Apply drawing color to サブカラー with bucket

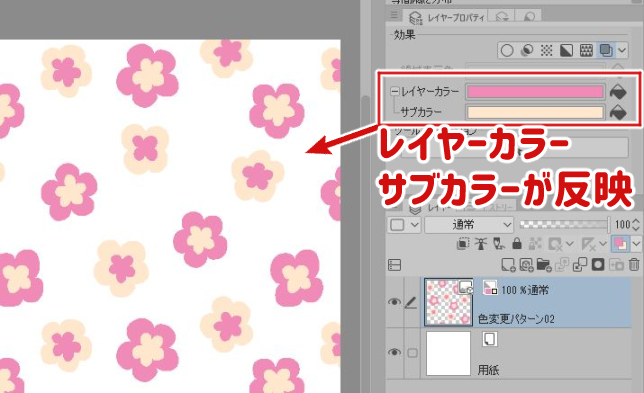pos(618,112)
